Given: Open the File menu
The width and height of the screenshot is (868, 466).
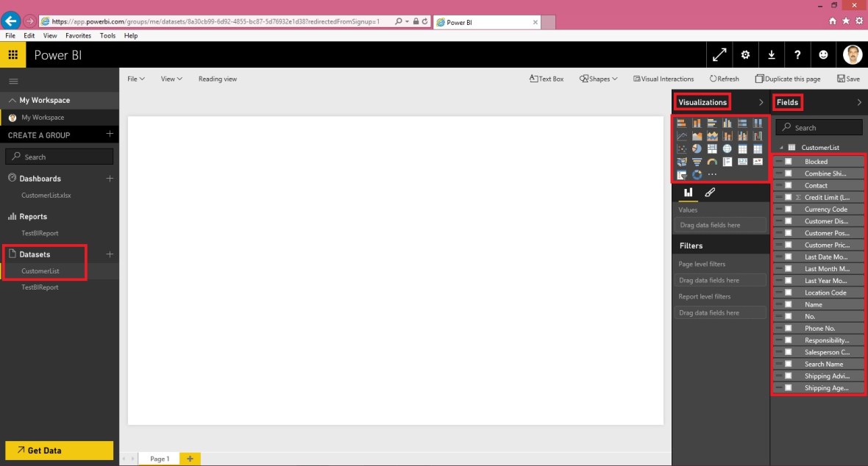Looking at the screenshot, I should click(135, 78).
